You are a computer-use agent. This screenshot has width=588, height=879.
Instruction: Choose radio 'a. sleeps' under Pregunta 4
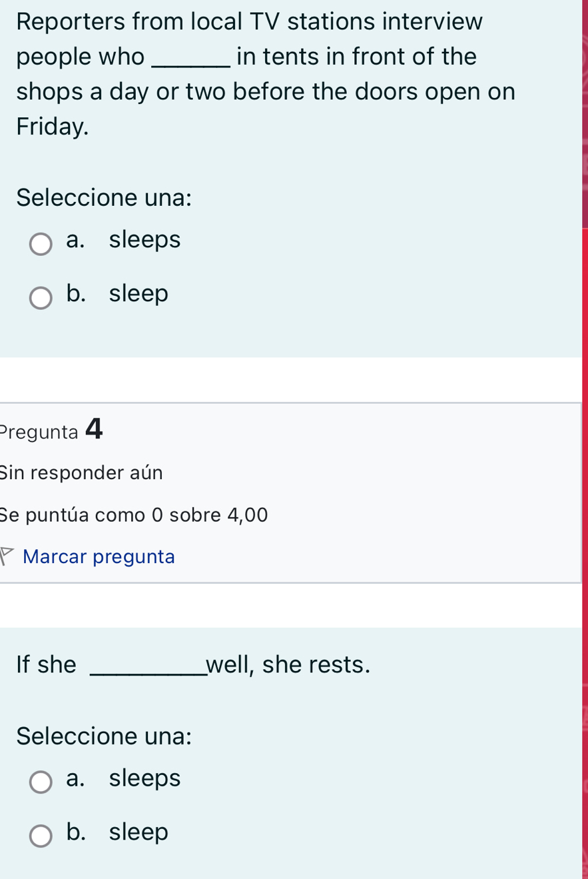(x=41, y=782)
